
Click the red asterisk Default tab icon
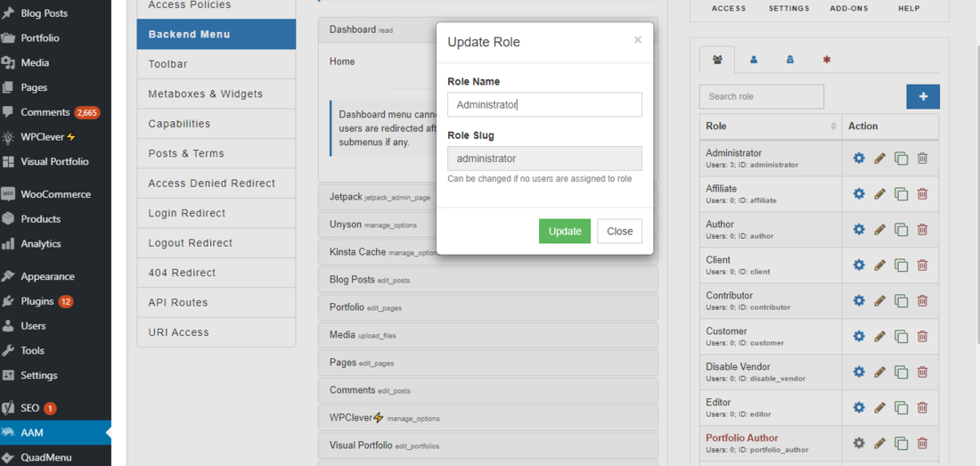point(827,61)
